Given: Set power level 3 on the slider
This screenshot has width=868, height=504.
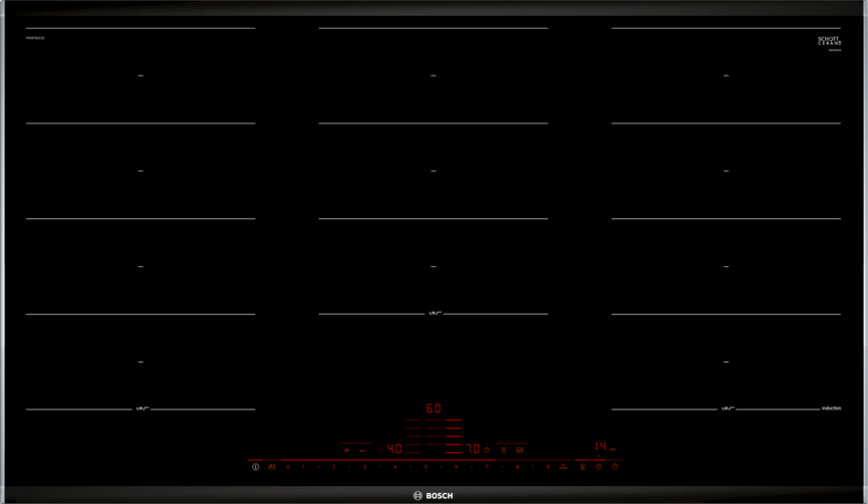Looking at the screenshot, I should tap(365, 467).
